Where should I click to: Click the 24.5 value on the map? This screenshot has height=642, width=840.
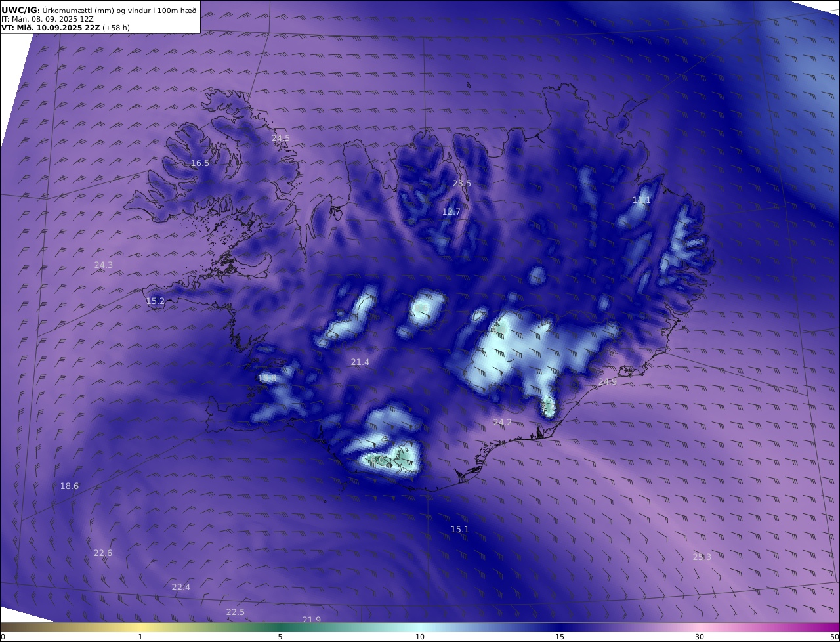click(x=281, y=139)
